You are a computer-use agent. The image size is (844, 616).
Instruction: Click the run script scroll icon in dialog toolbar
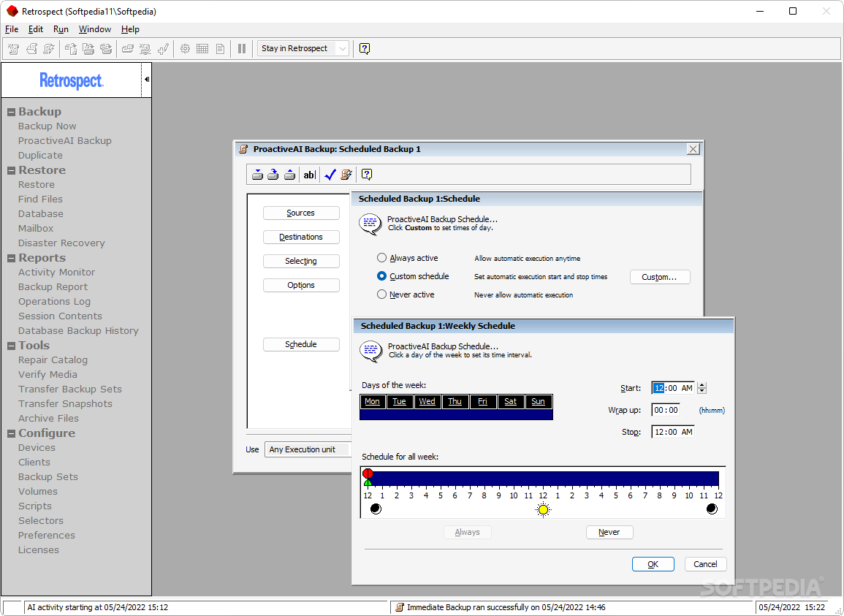[x=346, y=175]
